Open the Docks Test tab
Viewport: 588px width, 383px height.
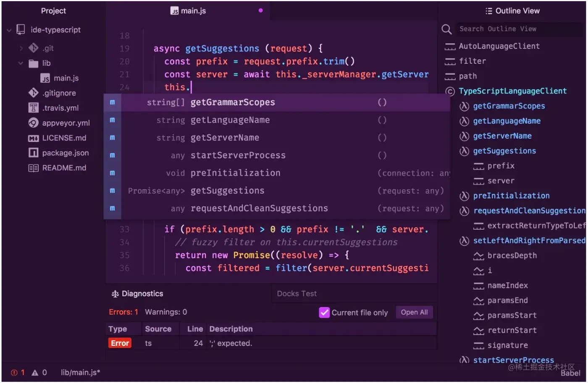(x=297, y=294)
